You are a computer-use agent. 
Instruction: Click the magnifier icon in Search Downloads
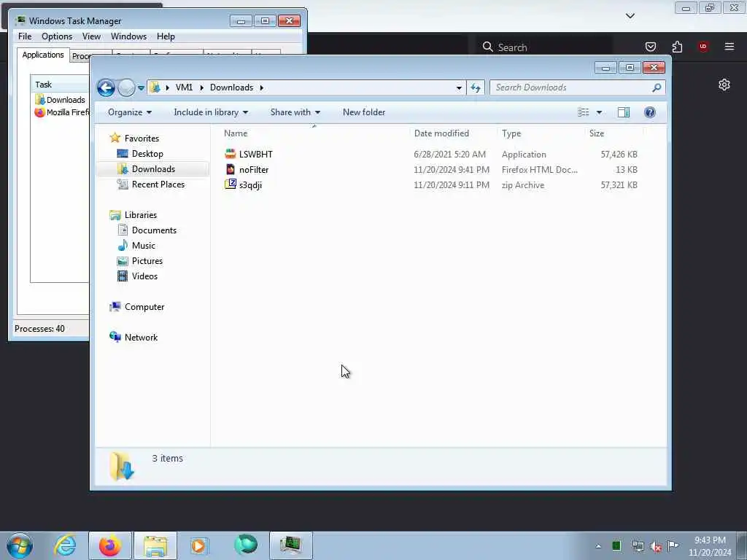[x=657, y=87]
